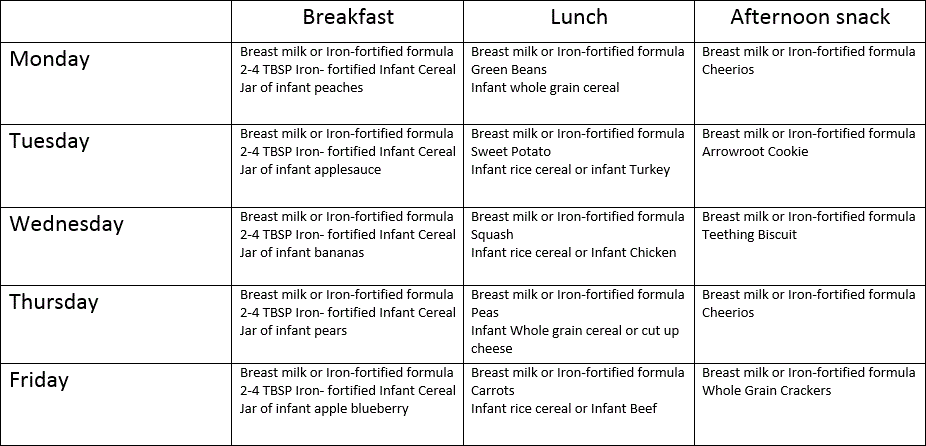Click the Breakfast column header
This screenshot has width=926, height=446.
point(348,17)
